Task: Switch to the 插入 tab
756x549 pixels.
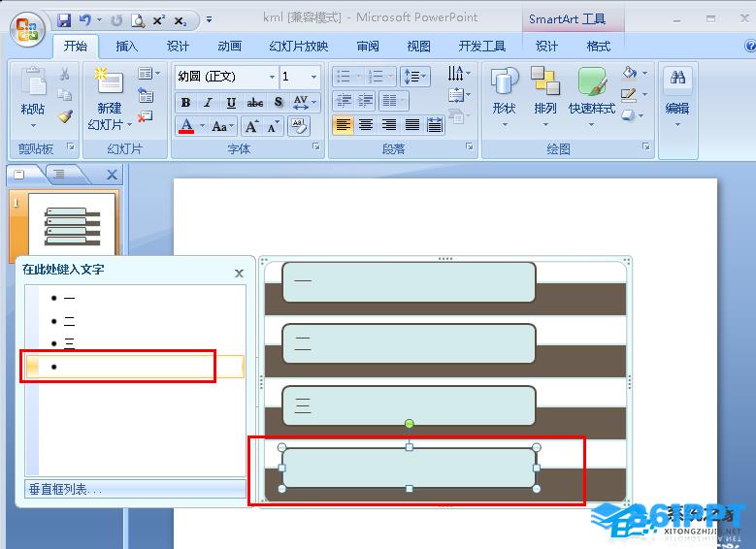Action: click(127, 47)
